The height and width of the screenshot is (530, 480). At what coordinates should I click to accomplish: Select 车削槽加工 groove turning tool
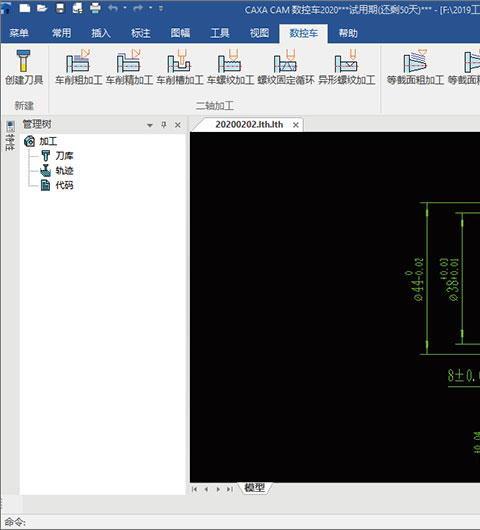[x=179, y=67]
